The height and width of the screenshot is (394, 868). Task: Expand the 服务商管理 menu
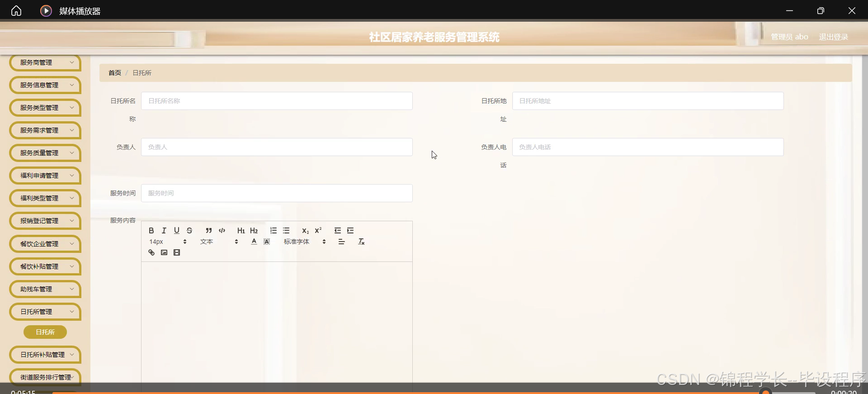[x=45, y=62]
